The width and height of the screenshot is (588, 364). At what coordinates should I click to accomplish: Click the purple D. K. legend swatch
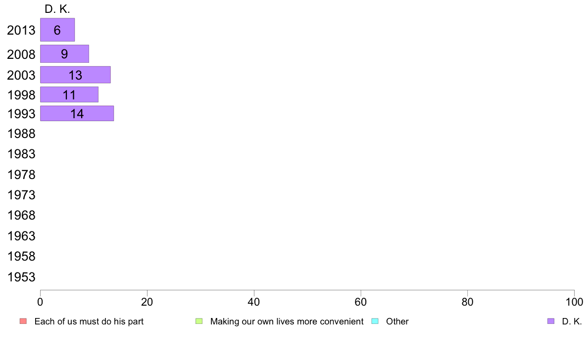(551, 321)
